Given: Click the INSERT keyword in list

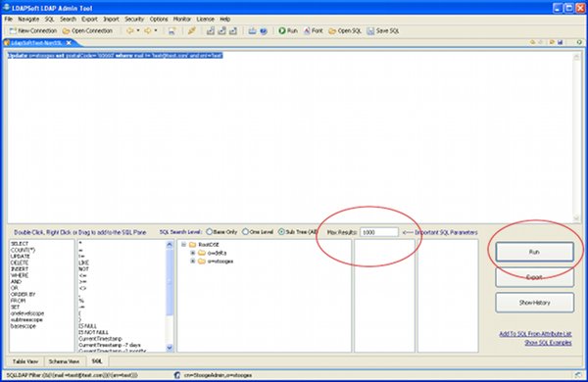Looking at the screenshot, I should tap(20, 269).
